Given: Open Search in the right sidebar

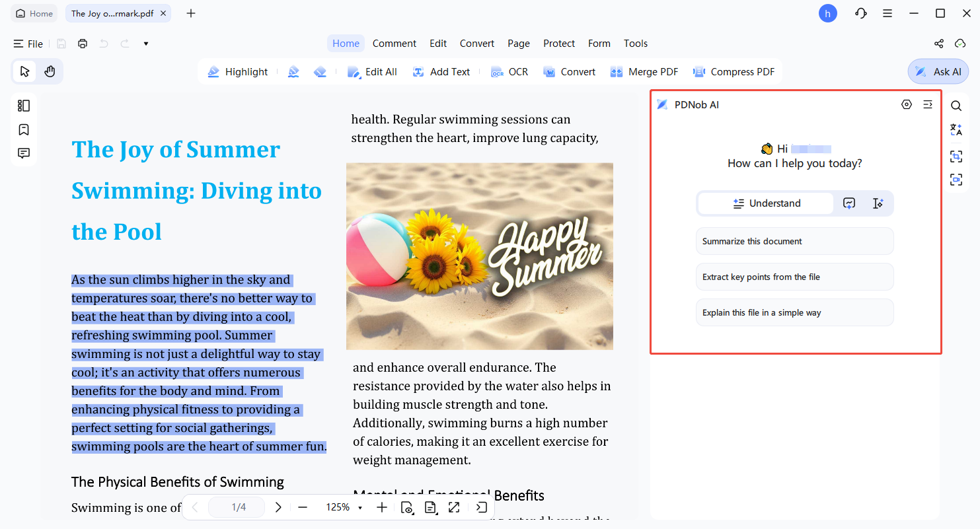Looking at the screenshot, I should [x=956, y=105].
